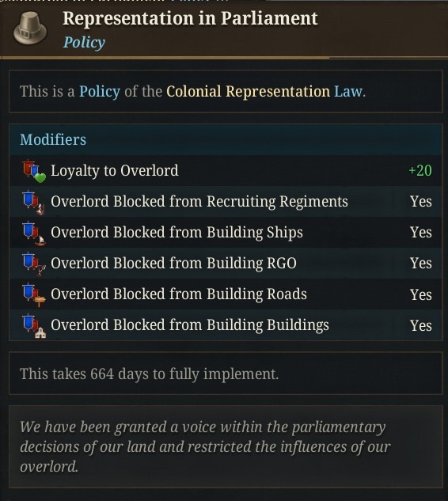
Task: Open the Law link in description
Action: click(x=348, y=91)
